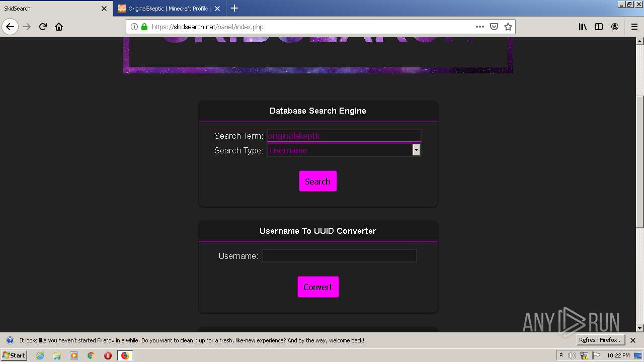The height and width of the screenshot is (362, 644).
Task: Focus the Search Term field
Action: (x=344, y=136)
